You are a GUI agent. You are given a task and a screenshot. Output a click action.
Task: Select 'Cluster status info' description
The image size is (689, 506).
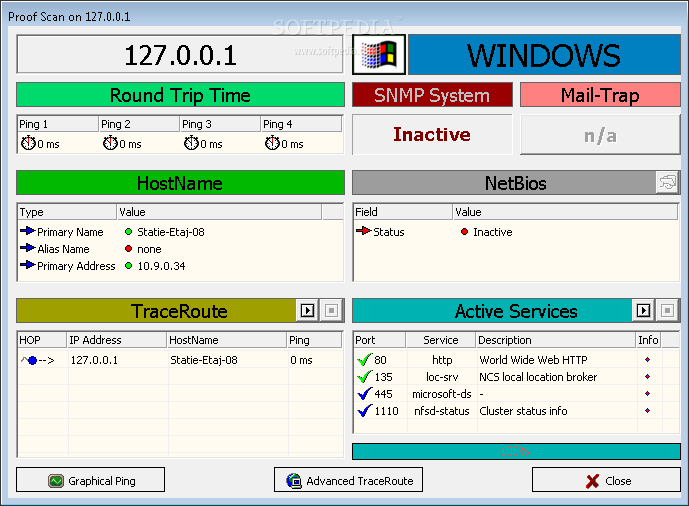(x=523, y=411)
